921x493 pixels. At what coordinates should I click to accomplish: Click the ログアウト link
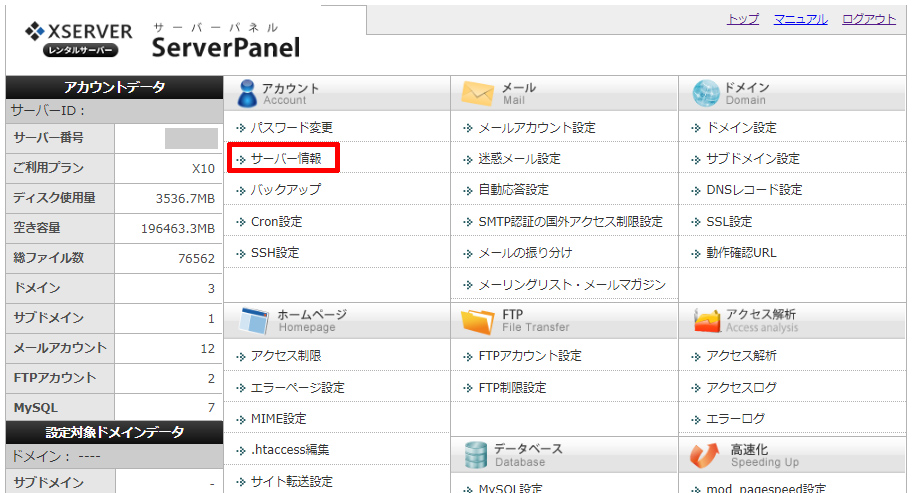click(x=868, y=19)
